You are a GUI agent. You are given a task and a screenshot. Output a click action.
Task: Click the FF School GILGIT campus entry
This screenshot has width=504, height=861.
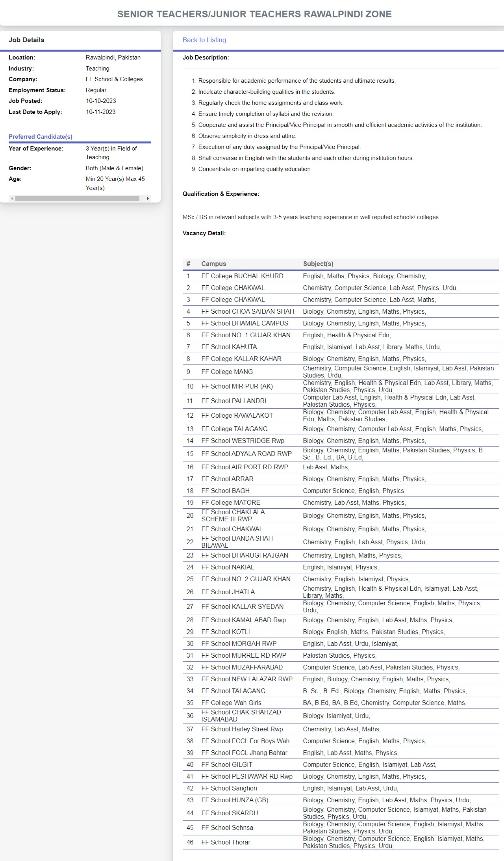click(x=226, y=765)
